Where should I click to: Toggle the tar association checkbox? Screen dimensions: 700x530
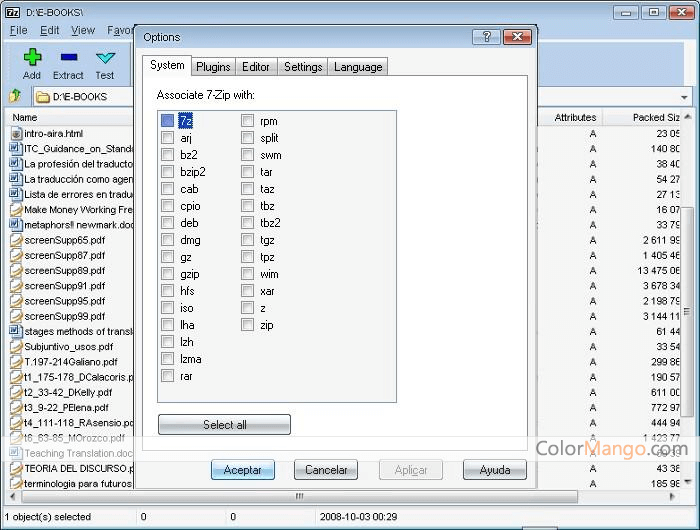pyautogui.click(x=247, y=172)
